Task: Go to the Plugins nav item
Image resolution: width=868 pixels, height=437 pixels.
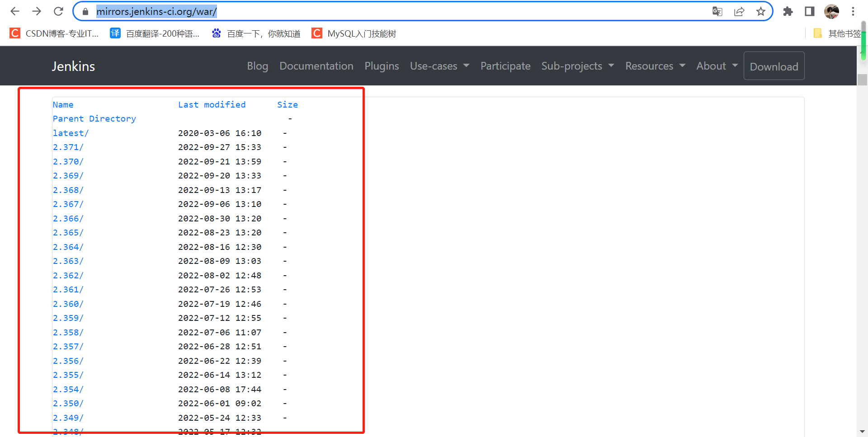Action: 382,66
